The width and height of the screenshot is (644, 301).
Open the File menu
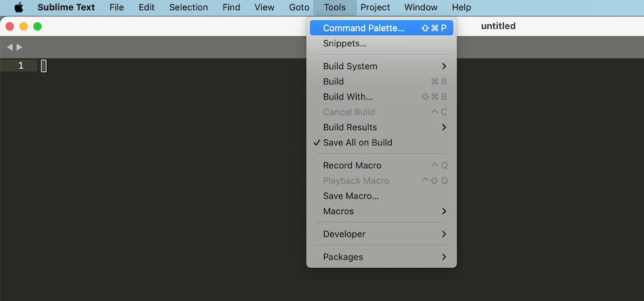coord(117,7)
